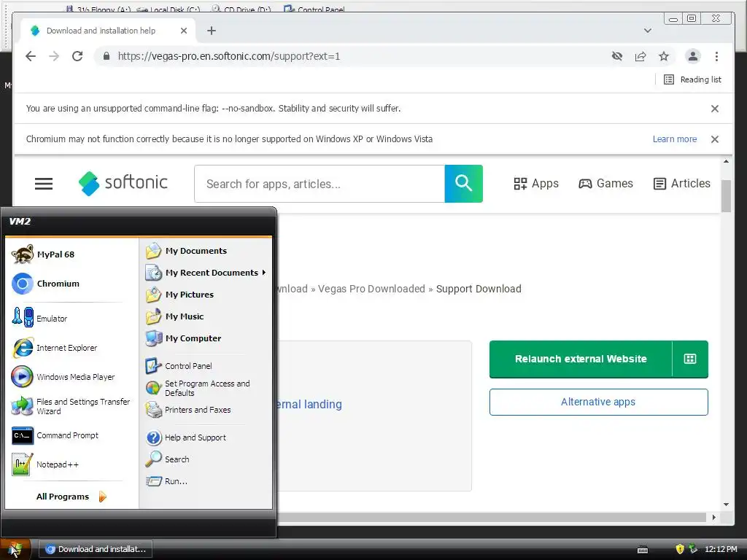Close the Download and installation help tab
Viewport: 747px width, 560px height.
183,31
